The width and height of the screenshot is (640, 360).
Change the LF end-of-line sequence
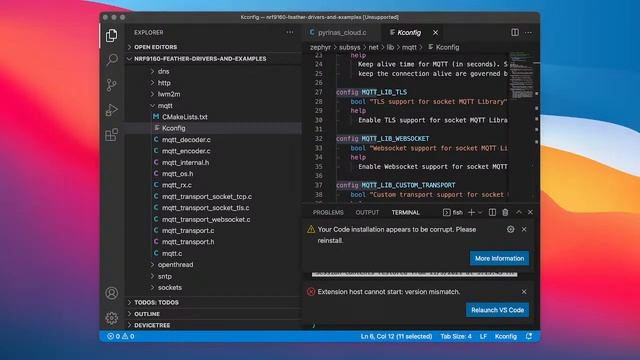point(483,336)
